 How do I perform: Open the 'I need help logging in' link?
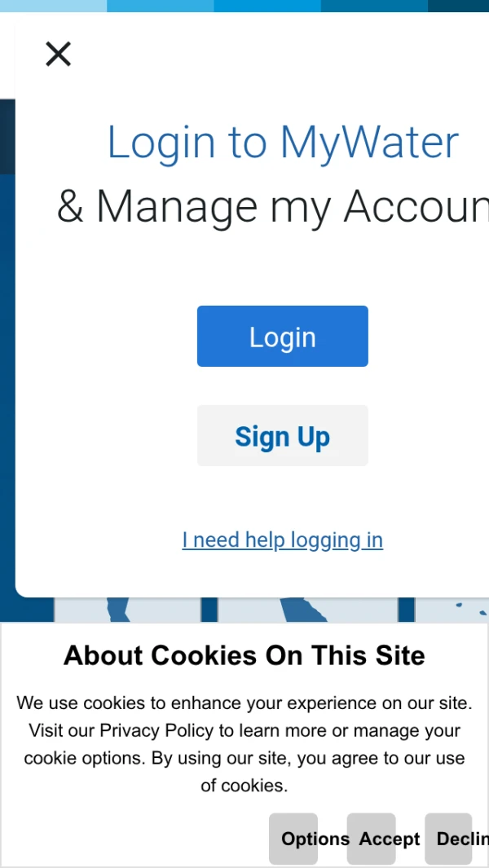283,540
